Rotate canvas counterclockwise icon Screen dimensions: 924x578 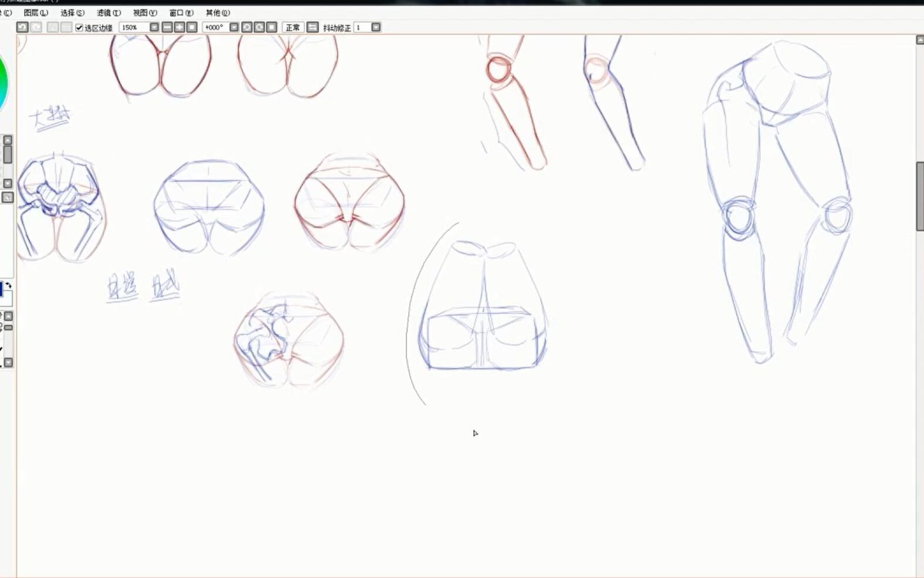pos(247,28)
